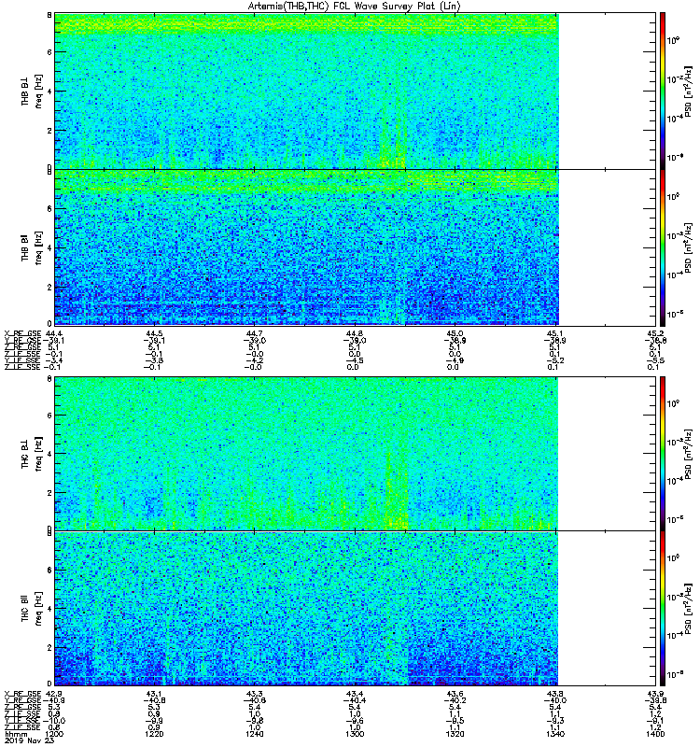Click X_RE_GSE value 45.0 under THB panels
The width and height of the screenshot is (700, 747).
point(455,333)
